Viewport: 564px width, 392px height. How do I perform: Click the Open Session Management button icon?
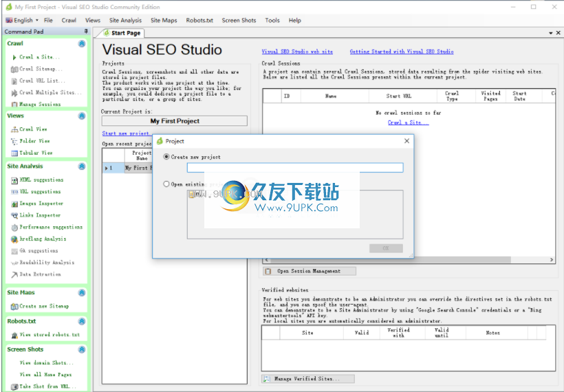(x=268, y=271)
